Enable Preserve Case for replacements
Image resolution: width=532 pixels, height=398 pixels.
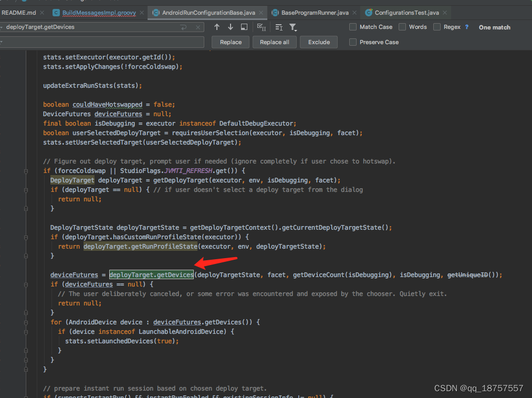352,42
